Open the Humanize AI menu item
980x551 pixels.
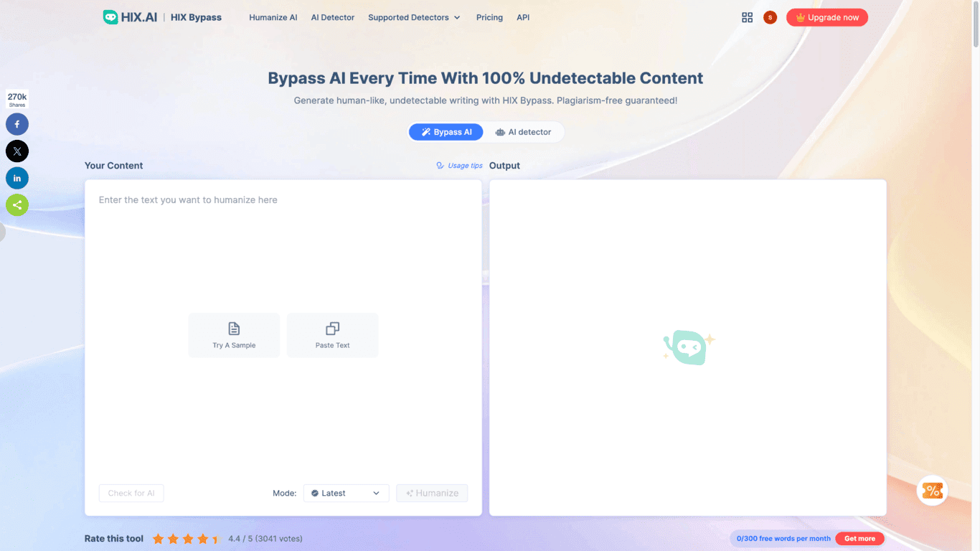273,17
